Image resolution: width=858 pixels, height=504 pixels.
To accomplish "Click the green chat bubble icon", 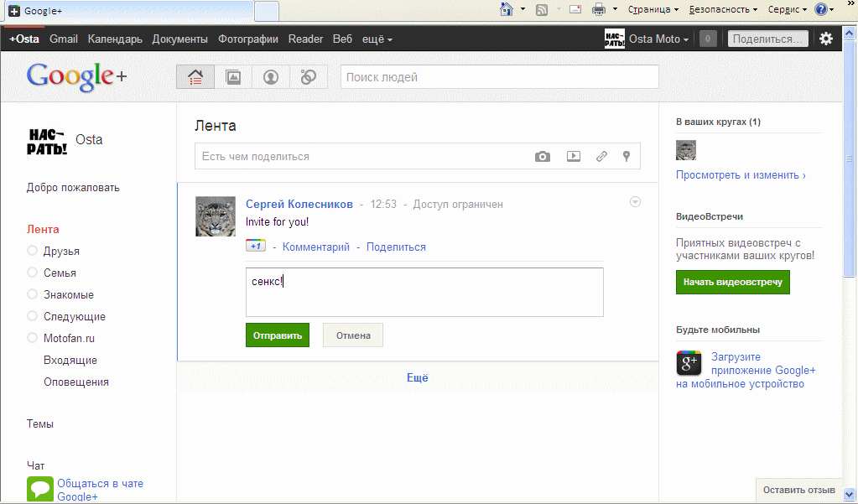I will [40, 489].
